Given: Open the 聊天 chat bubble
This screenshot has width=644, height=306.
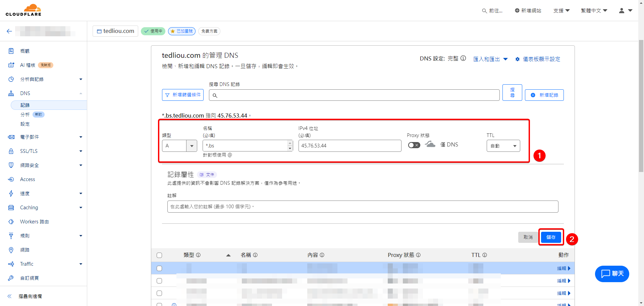Looking at the screenshot, I should [x=612, y=274].
